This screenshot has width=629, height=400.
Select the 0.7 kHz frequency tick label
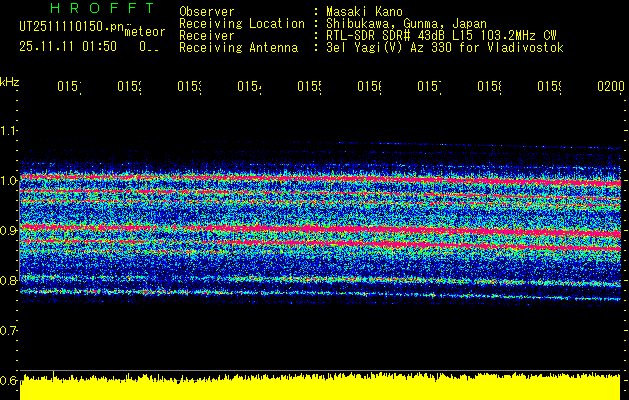9,331
